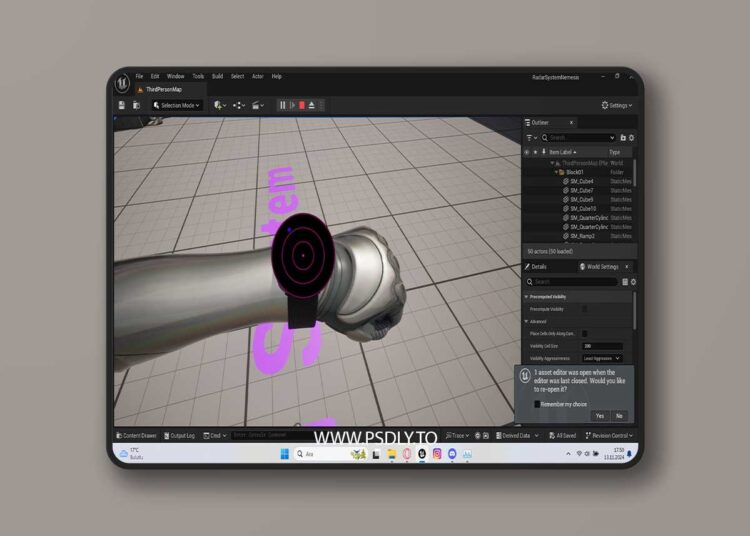
Task: Stop play-in-editor with red stop button
Action: tap(301, 105)
